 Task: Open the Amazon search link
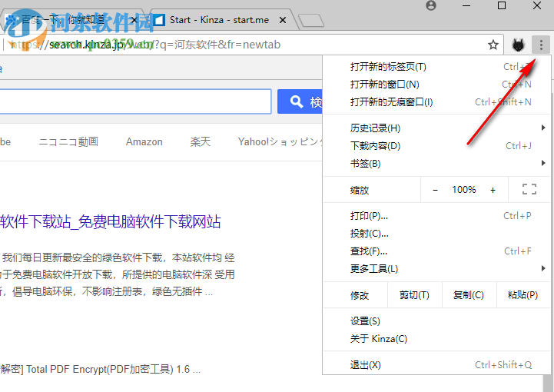click(x=144, y=141)
